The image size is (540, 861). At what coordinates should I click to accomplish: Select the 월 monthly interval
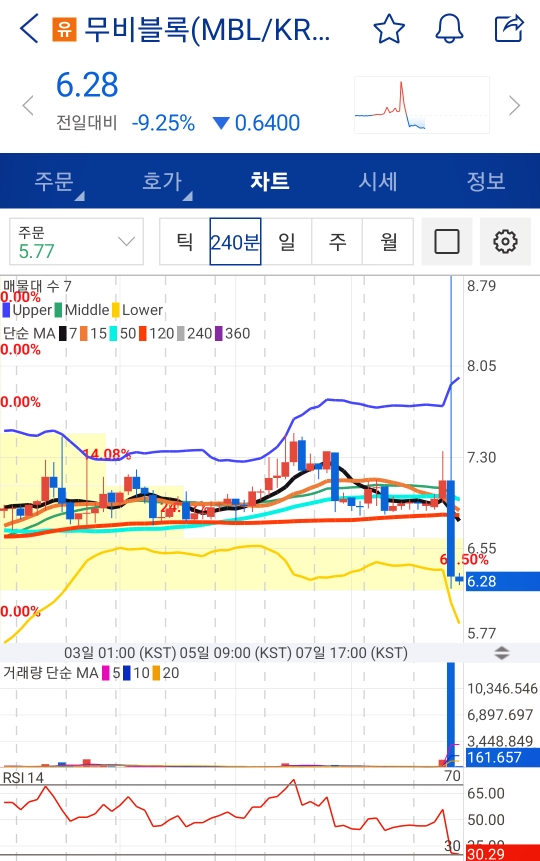(388, 242)
